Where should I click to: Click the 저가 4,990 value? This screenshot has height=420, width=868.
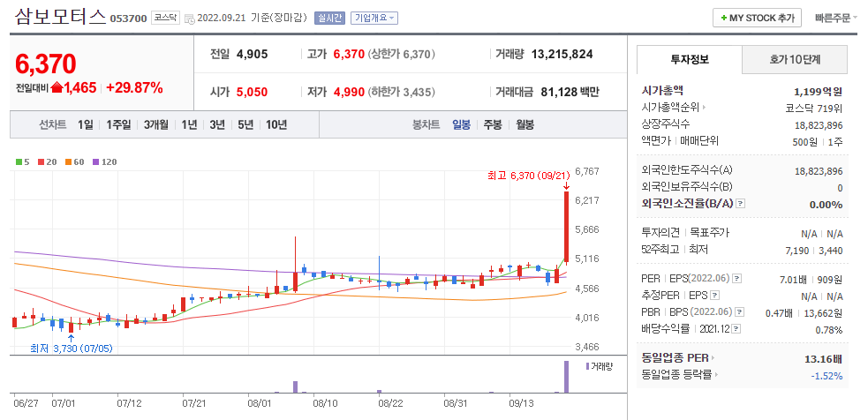click(349, 92)
